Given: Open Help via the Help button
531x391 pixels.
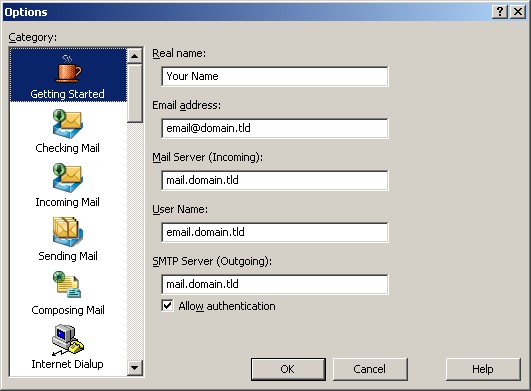Looking at the screenshot, I should tap(483, 369).
